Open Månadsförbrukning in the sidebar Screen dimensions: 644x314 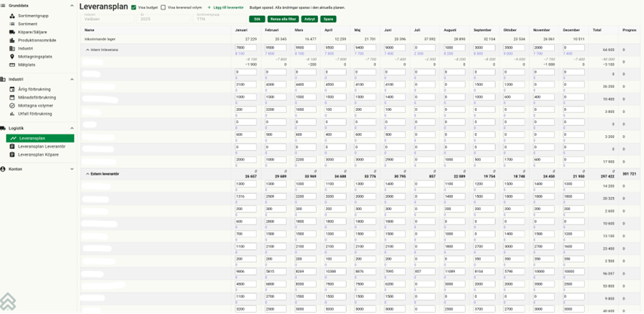[x=39, y=97]
